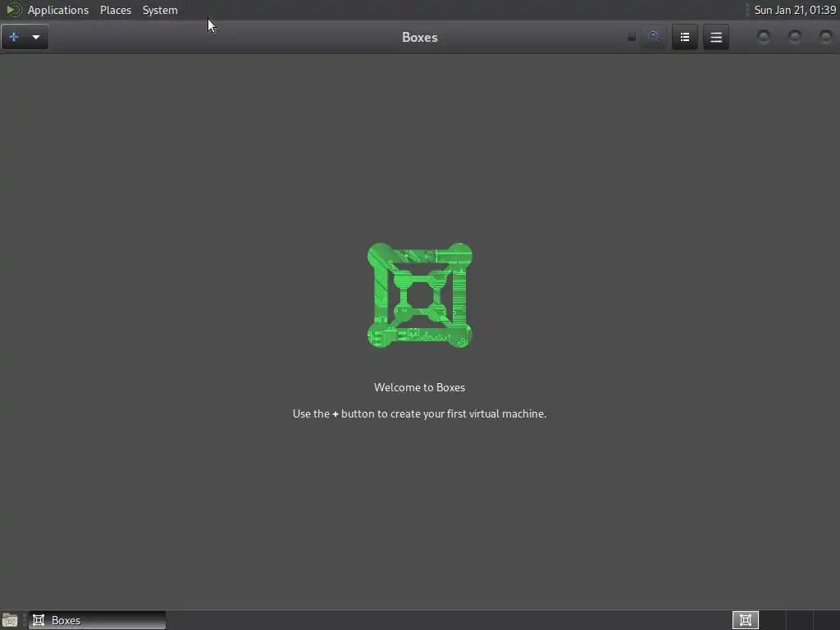Maximize the window with the middle round button
This screenshot has height=630, width=840.
coord(794,36)
